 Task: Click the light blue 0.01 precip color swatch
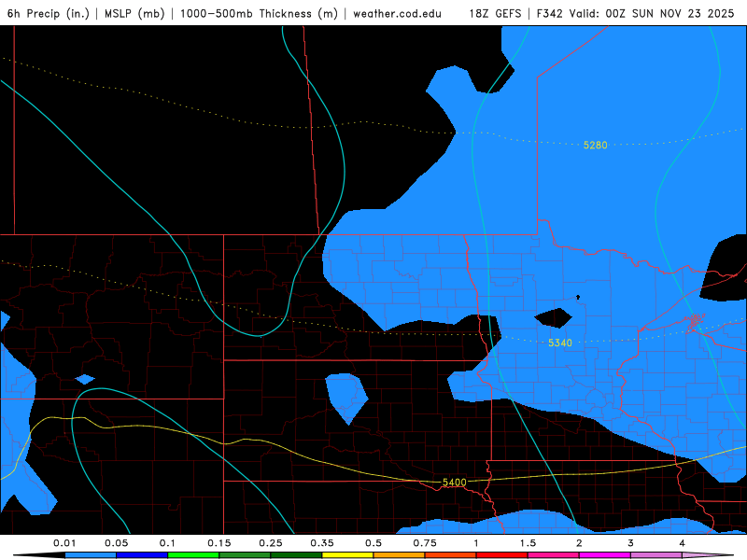tap(91, 555)
